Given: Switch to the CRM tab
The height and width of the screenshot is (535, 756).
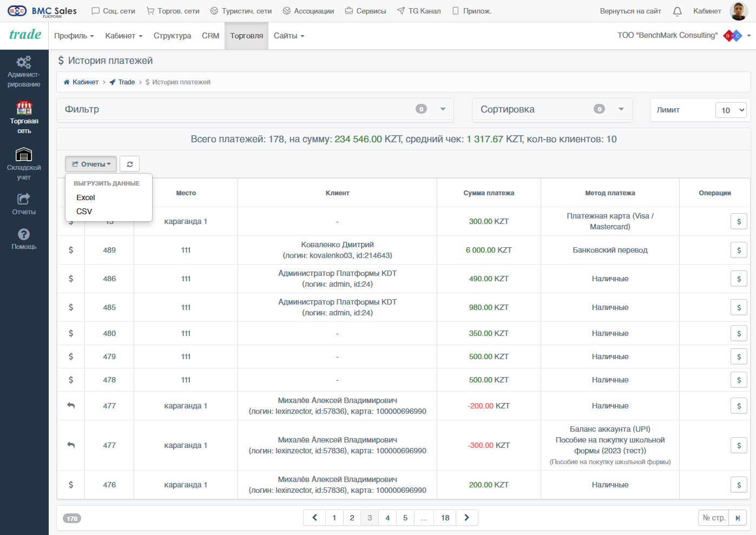Looking at the screenshot, I should [x=211, y=36].
